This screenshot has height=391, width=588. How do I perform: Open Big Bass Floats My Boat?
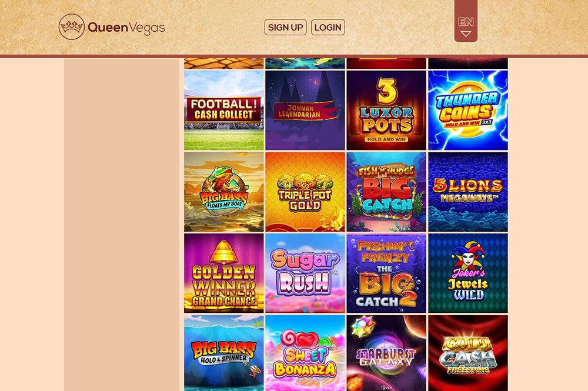tap(224, 192)
